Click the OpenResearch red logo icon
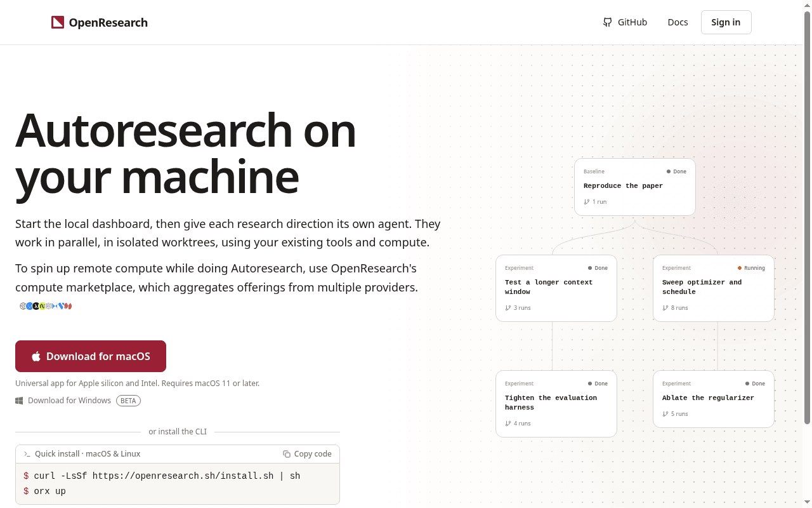This screenshot has height=508, width=812. pos(58,22)
